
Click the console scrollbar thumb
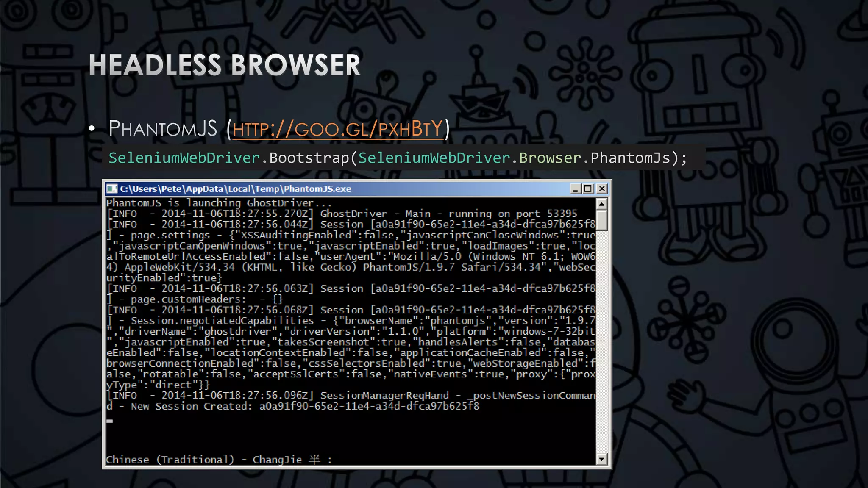[x=601, y=220]
